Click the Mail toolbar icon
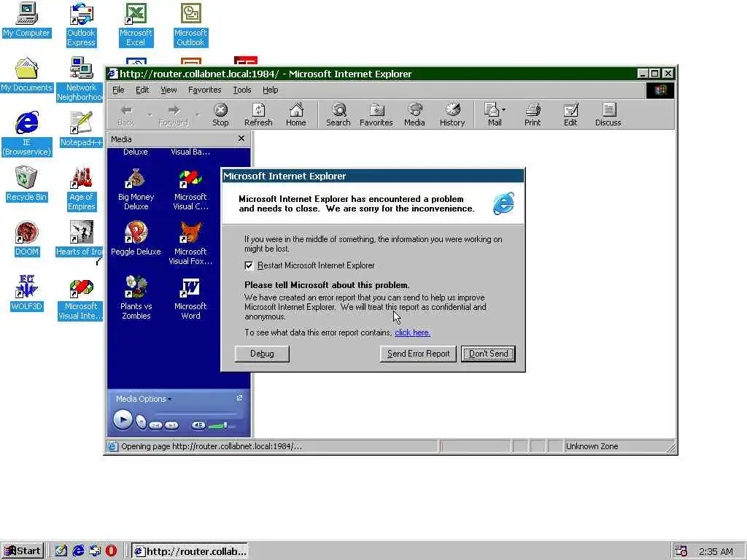This screenshot has width=747, height=560. pyautogui.click(x=493, y=114)
